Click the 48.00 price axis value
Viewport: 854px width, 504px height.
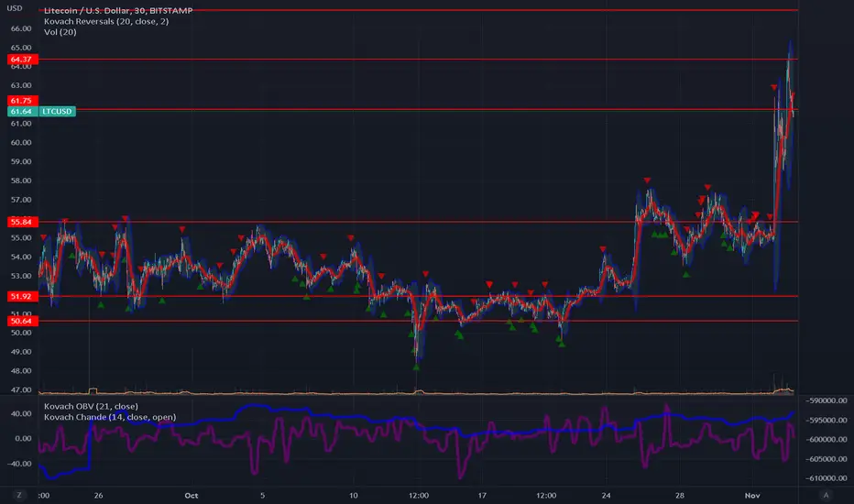[x=21, y=371]
